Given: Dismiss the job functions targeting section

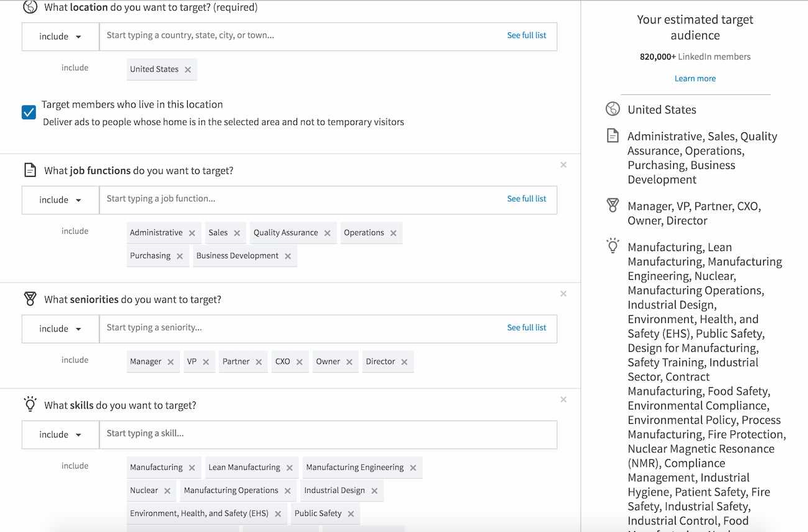Looking at the screenshot, I should [x=563, y=165].
